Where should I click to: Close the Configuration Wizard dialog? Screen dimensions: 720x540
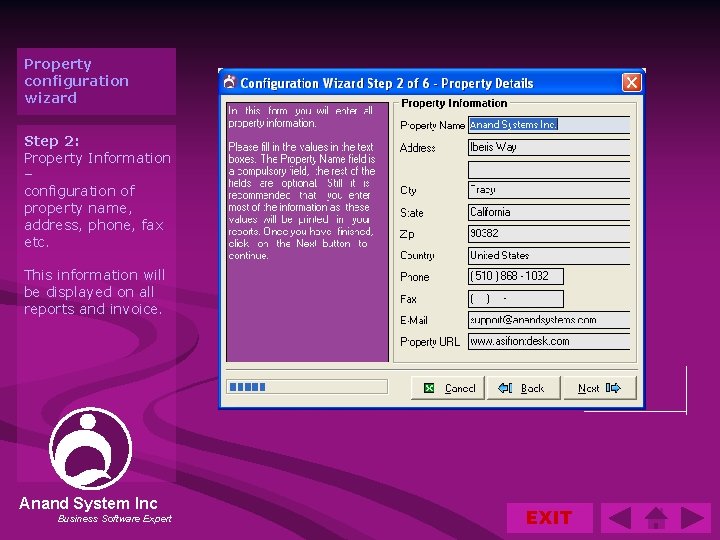631,83
